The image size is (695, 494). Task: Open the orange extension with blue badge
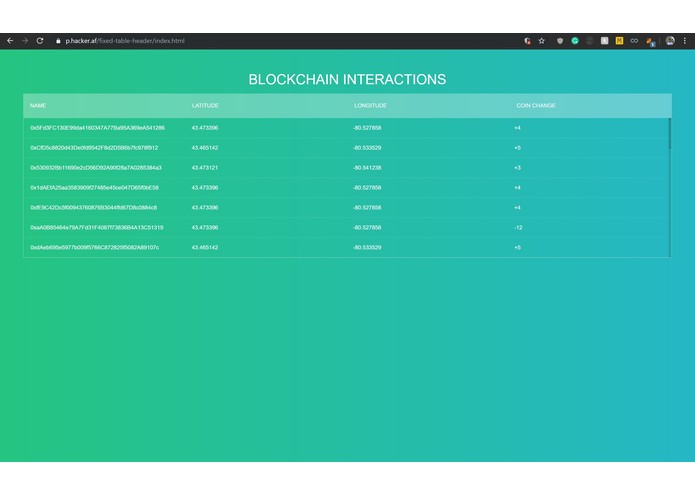pyautogui.click(x=650, y=42)
